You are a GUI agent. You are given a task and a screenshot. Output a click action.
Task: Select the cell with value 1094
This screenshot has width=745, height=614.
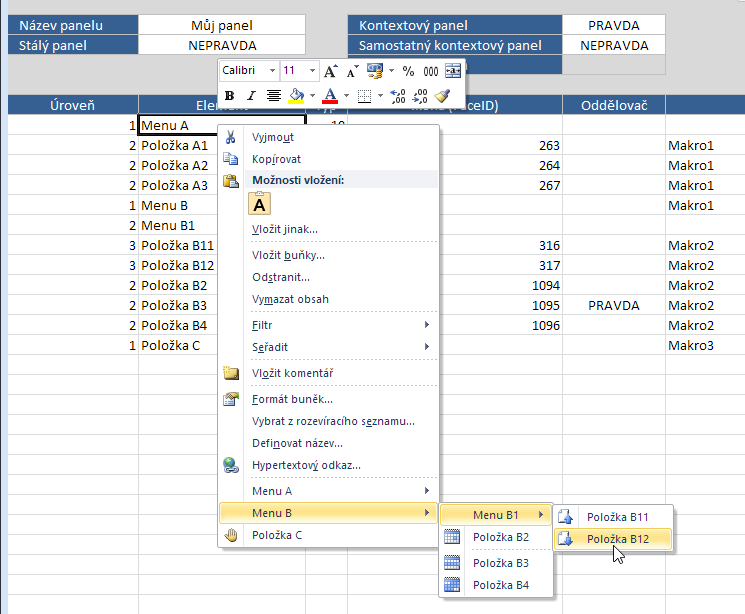click(501, 286)
